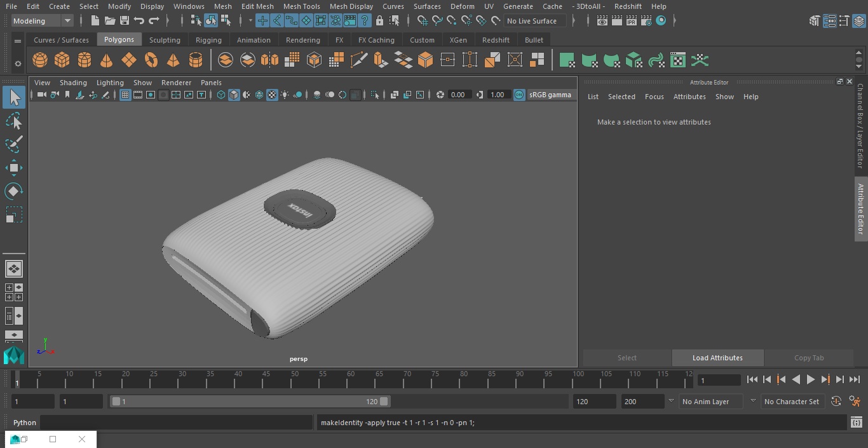Expand the selection mask options arrow
868x448 pixels.
click(x=250, y=21)
